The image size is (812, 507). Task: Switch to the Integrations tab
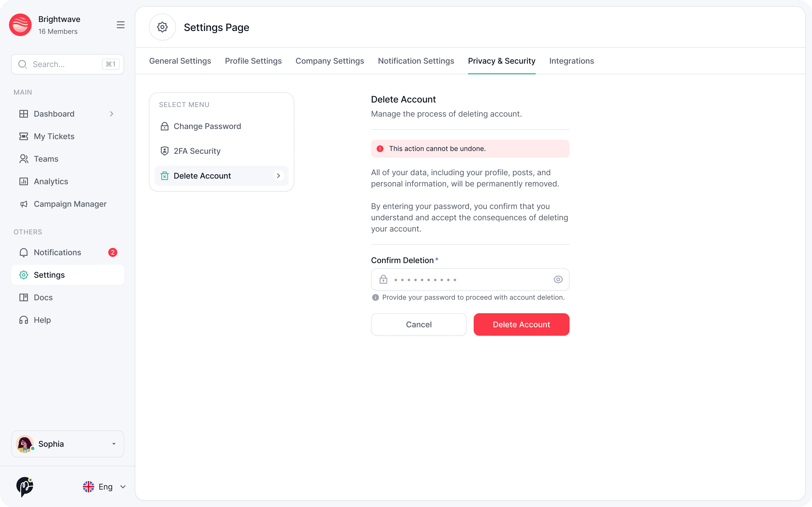coord(571,61)
